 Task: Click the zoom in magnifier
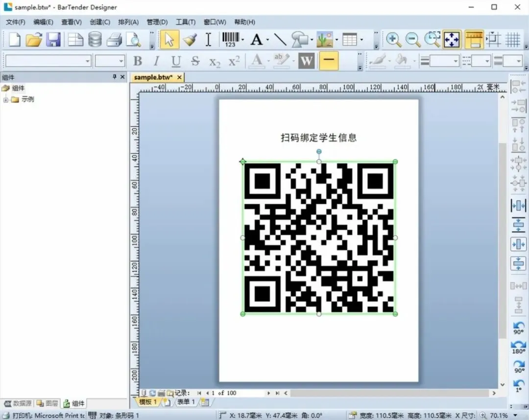393,40
